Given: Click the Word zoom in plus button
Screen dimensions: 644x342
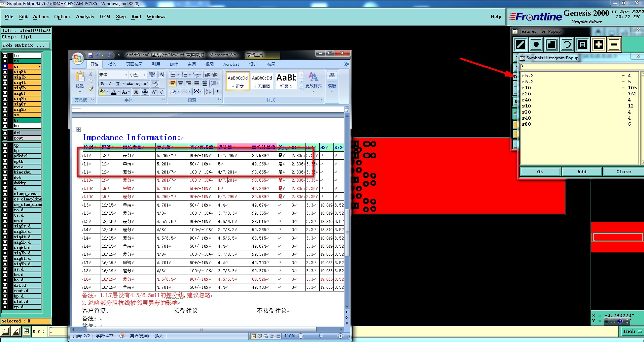Looking at the screenshot, I should tap(341, 336).
